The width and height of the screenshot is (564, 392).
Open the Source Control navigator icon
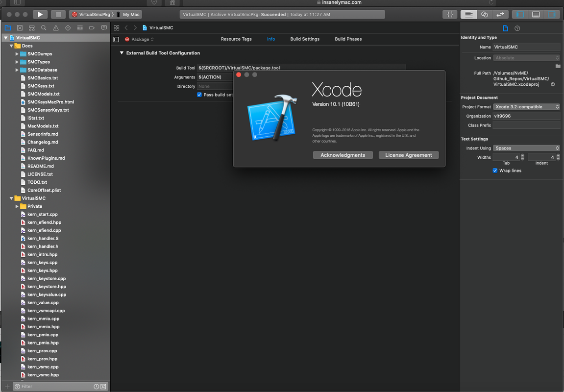20,28
